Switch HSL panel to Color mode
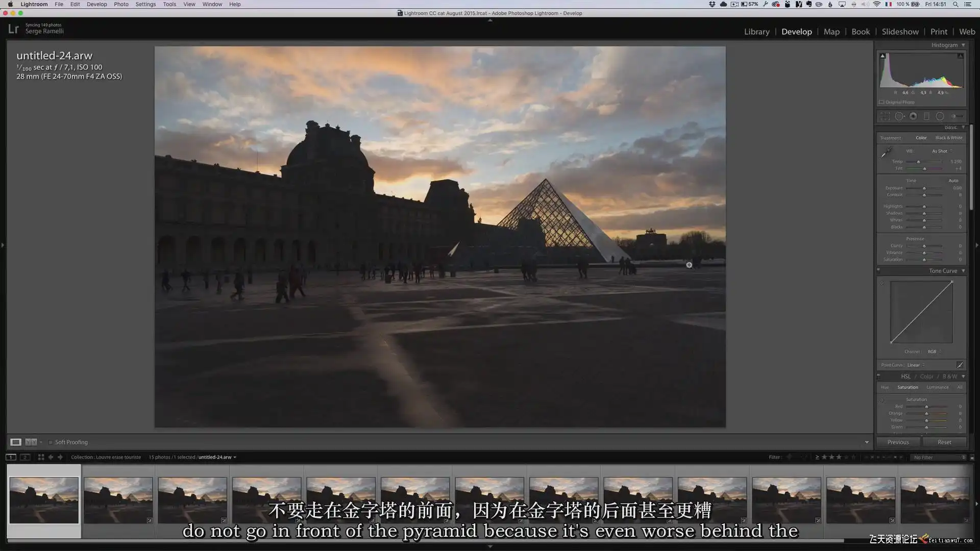Screen dimensions: 980x551 926,377
